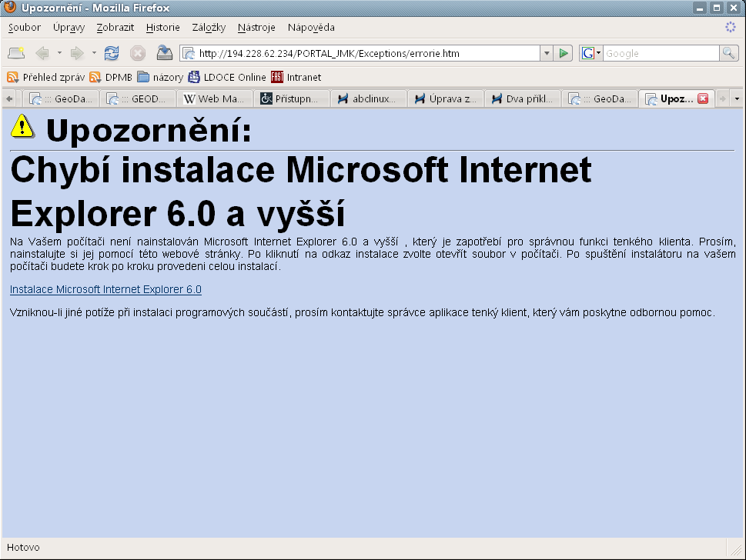Click the Firefox icon in title bar
The height and width of the screenshot is (560, 746).
point(10,7)
